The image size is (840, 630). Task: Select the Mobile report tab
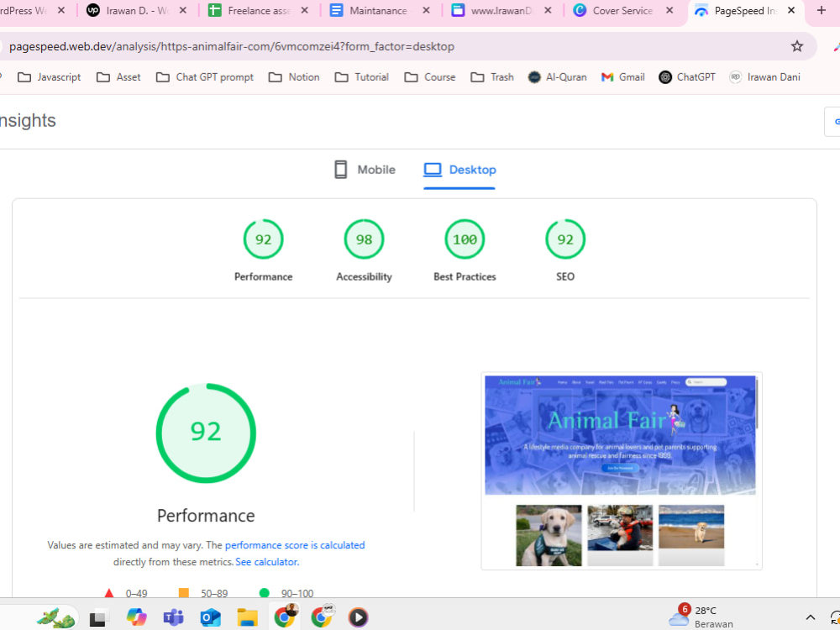pos(365,170)
